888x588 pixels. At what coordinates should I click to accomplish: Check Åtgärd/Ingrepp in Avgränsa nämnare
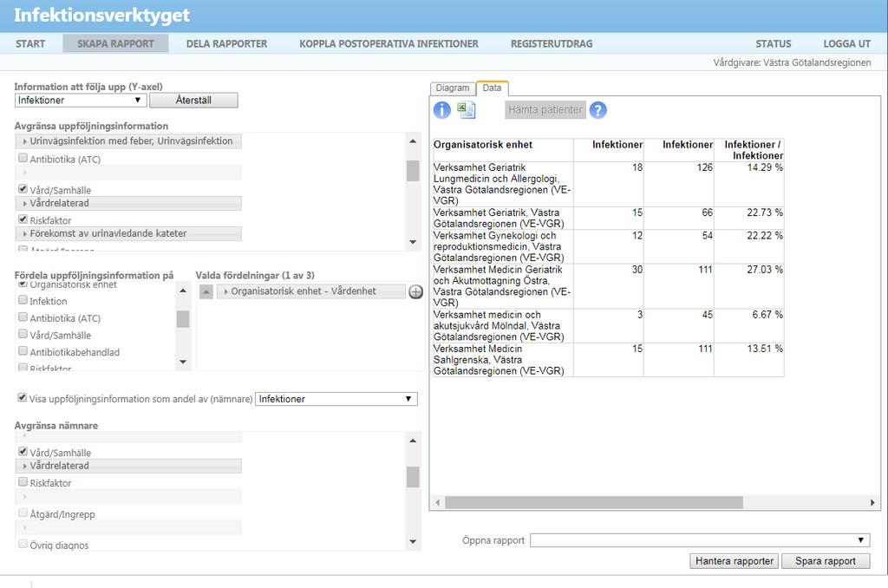(23, 513)
